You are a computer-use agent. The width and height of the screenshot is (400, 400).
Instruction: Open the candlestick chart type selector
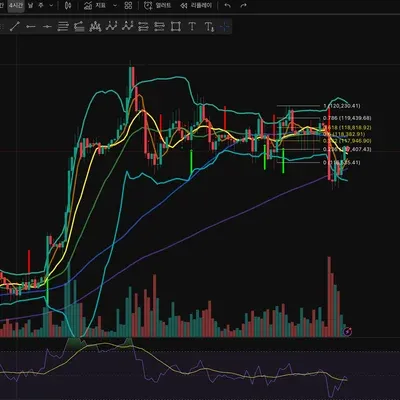point(68,6)
